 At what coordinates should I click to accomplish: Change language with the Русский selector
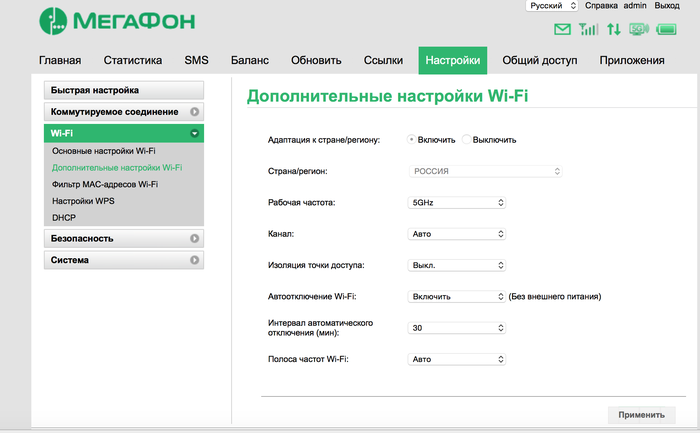552,6
